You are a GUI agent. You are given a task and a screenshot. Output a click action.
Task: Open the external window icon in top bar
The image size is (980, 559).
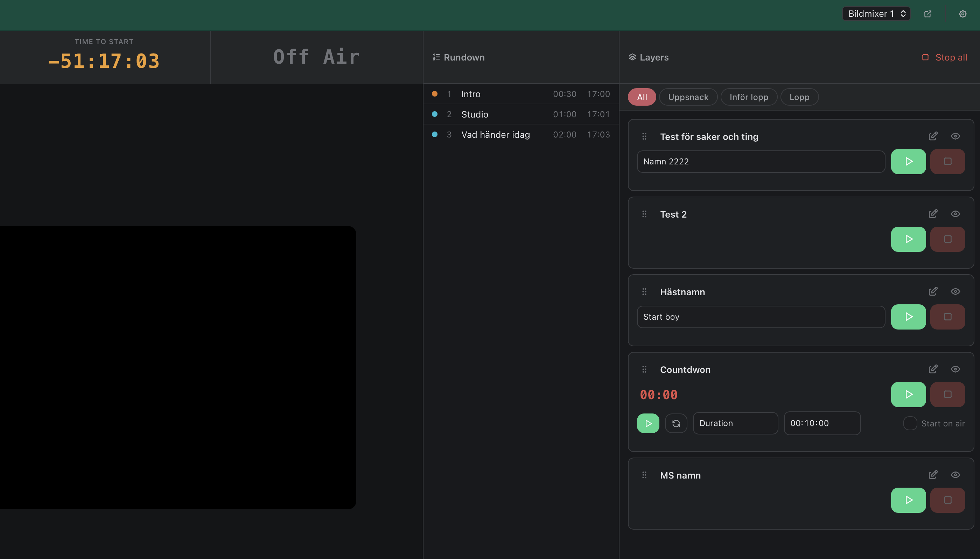[x=928, y=14]
